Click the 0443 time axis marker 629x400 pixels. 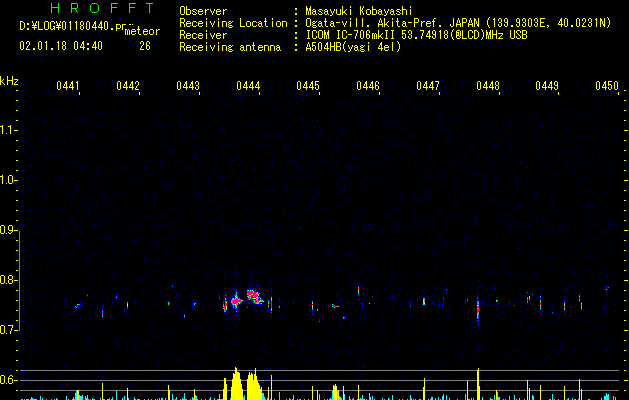(188, 85)
